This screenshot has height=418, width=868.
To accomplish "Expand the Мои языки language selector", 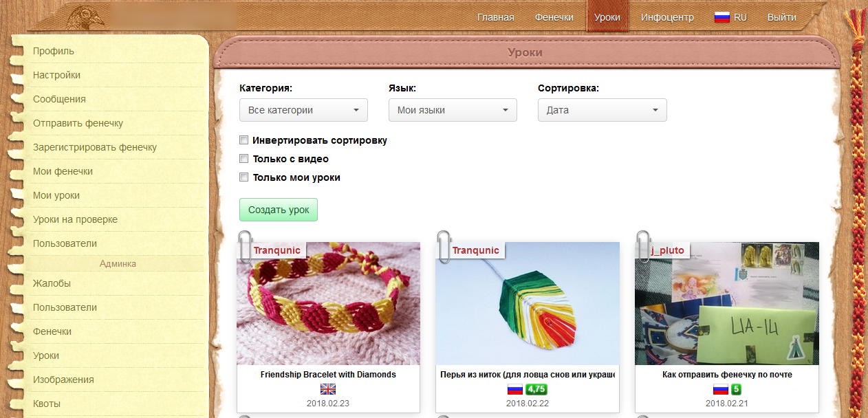I will (x=453, y=109).
